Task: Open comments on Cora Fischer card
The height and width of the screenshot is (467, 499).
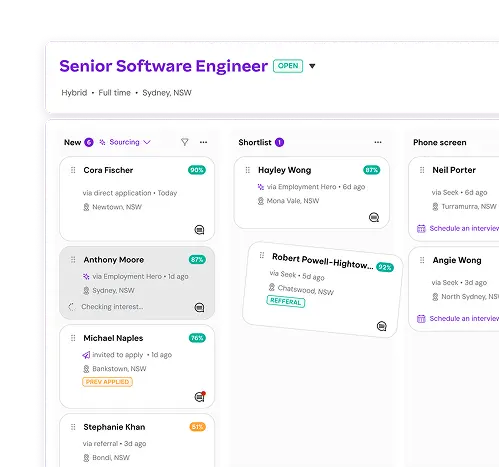Action: point(199,230)
